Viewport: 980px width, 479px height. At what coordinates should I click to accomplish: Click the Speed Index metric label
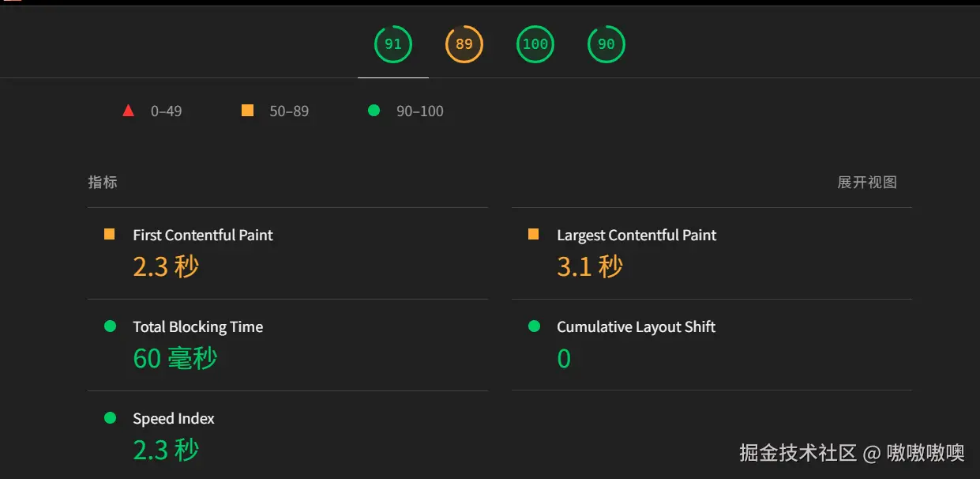tap(174, 418)
